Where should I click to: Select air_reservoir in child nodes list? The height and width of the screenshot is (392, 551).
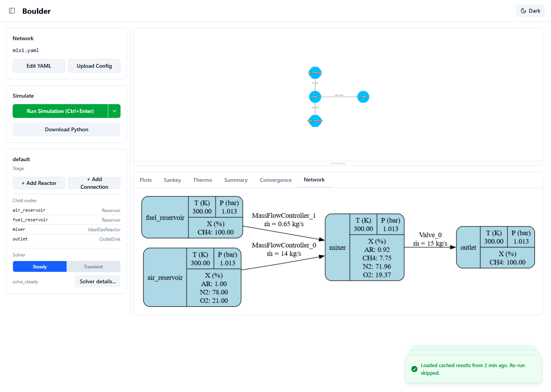[67, 210]
